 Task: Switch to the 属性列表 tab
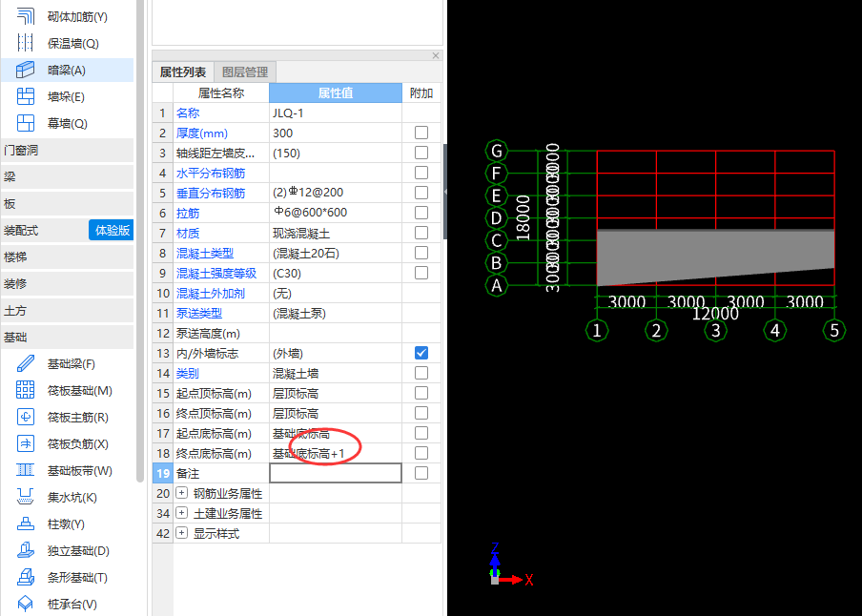(183, 72)
